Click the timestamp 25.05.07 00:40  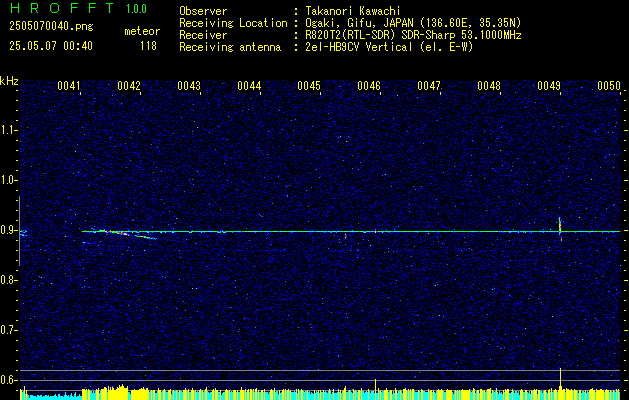(51, 46)
